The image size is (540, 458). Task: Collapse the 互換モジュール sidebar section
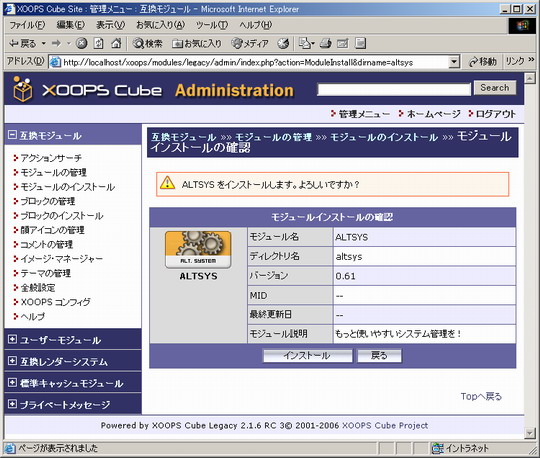point(12,135)
